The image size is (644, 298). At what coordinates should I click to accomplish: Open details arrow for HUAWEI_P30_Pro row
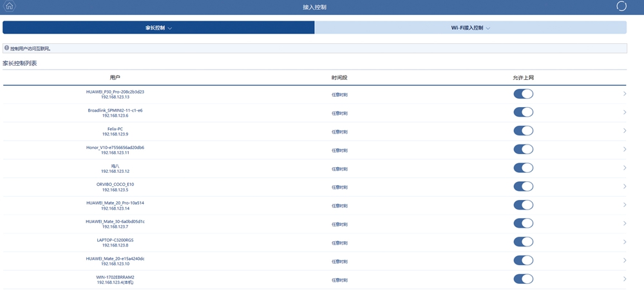click(x=625, y=94)
